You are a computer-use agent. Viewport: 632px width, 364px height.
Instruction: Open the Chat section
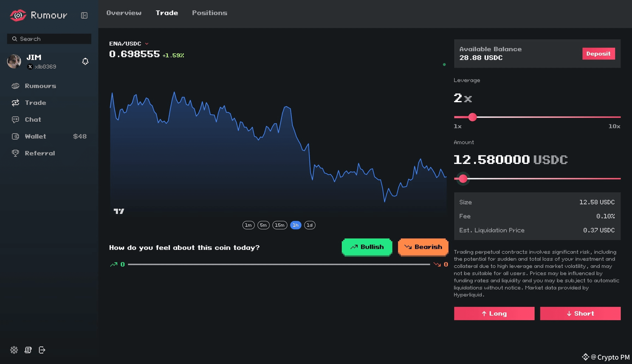pyautogui.click(x=33, y=120)
